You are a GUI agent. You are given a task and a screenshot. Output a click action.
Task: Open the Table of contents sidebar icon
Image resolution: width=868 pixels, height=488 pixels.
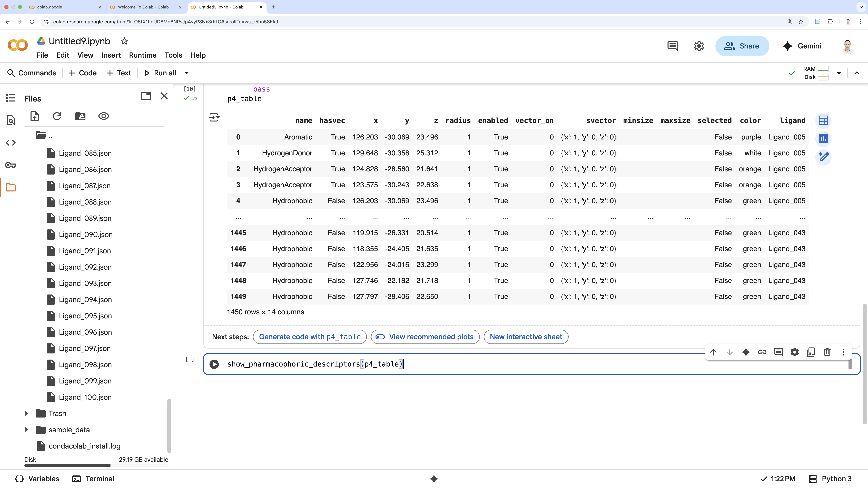coord(11,98)
